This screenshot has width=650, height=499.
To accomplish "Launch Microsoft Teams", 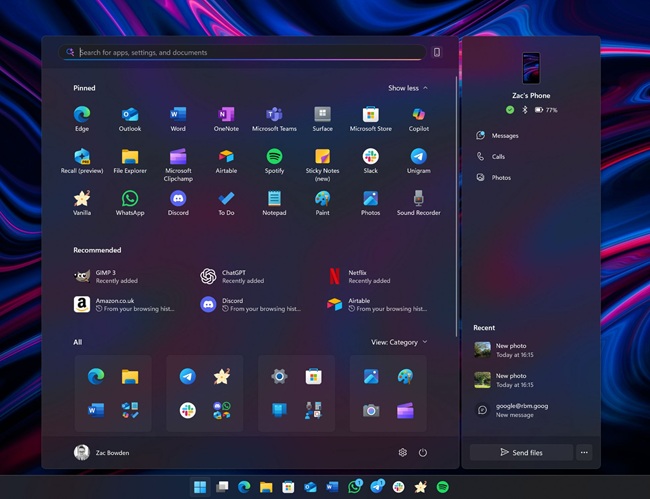I will (x=274, y=119).
